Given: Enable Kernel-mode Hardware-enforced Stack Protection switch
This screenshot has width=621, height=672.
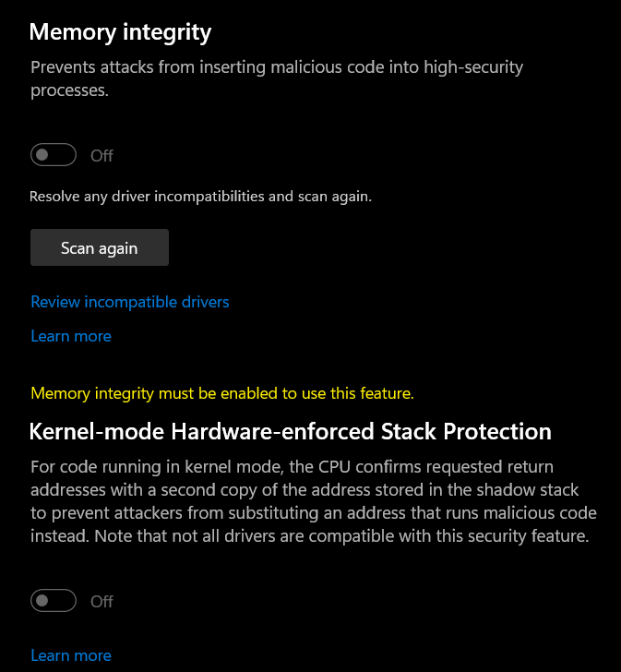Looking at the screenshot, I should click(x=53, y=601).
